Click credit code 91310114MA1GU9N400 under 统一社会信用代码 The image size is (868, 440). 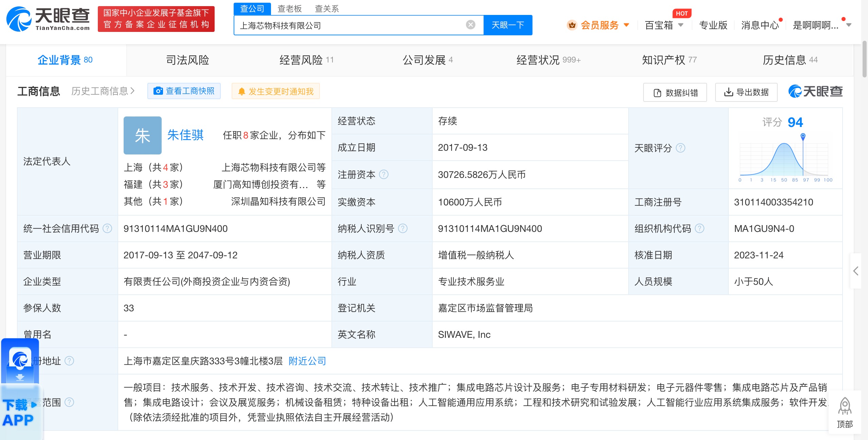point(176,228)
